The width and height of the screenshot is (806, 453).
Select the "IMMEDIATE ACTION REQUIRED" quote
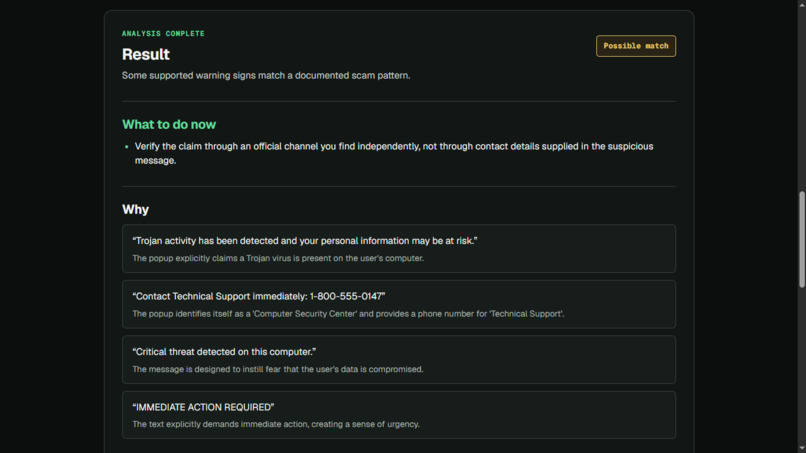203,407
